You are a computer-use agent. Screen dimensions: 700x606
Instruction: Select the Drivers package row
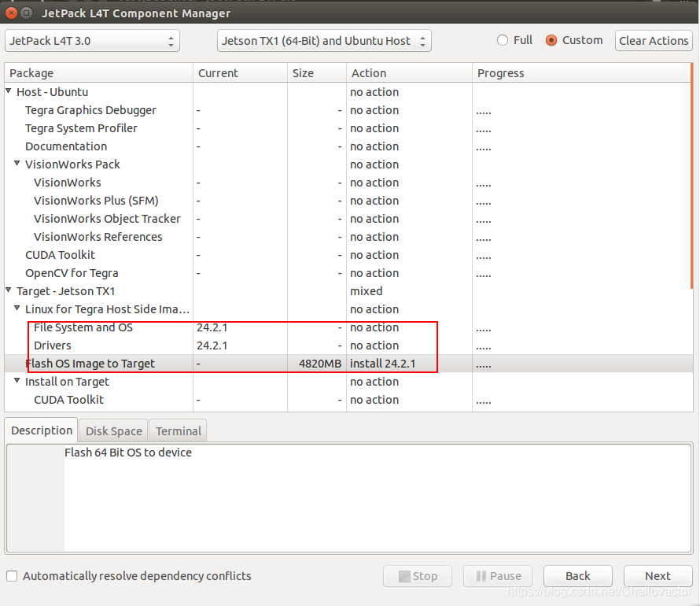pyautogui.click(x=348, y=345)
